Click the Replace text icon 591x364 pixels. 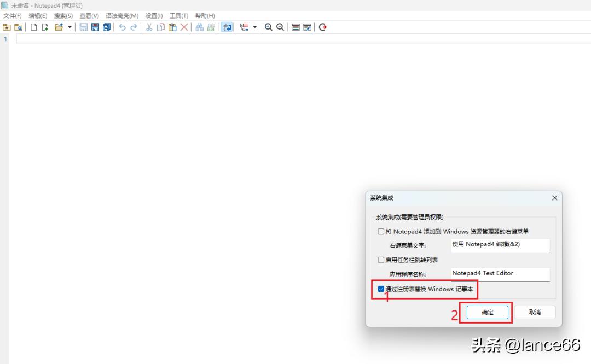click(x=211, y=27)
